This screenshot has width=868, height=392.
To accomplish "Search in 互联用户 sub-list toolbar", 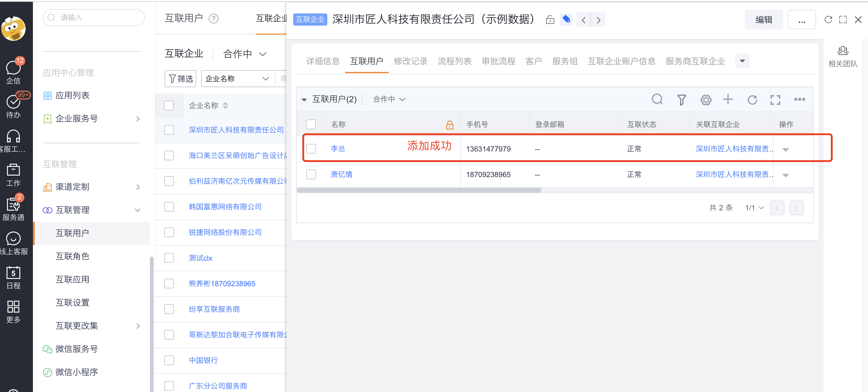I will [657, 99].
